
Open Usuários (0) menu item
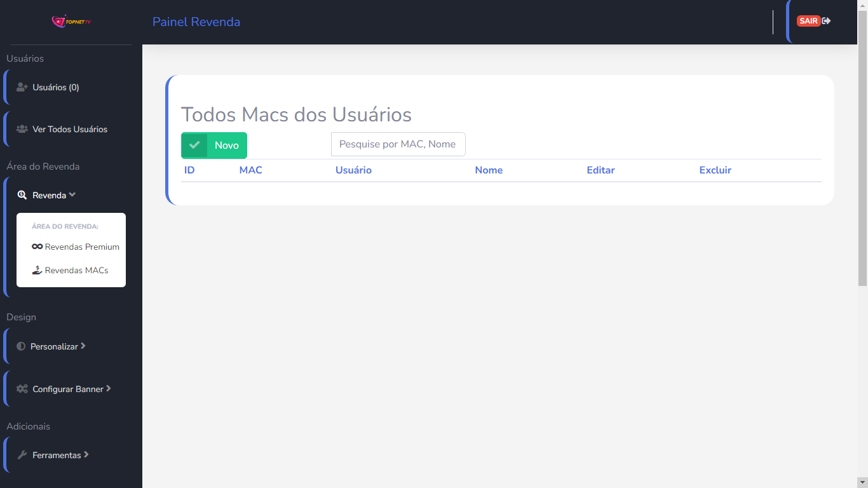(56, 87)
